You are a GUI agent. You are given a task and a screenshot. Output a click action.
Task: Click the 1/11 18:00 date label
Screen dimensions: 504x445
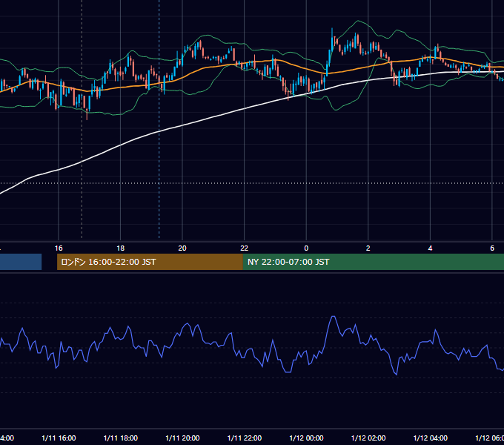pyautogui.click(x=121, y=438)
